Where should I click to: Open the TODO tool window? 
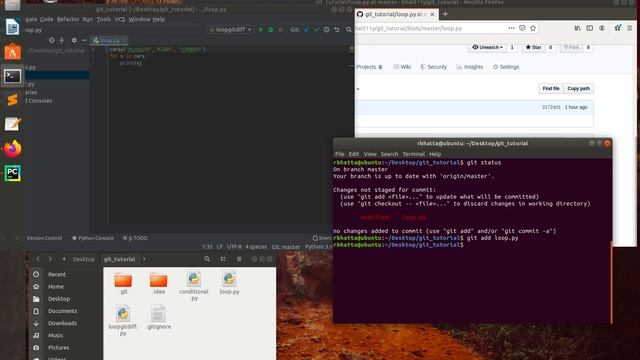pos(135,238)
